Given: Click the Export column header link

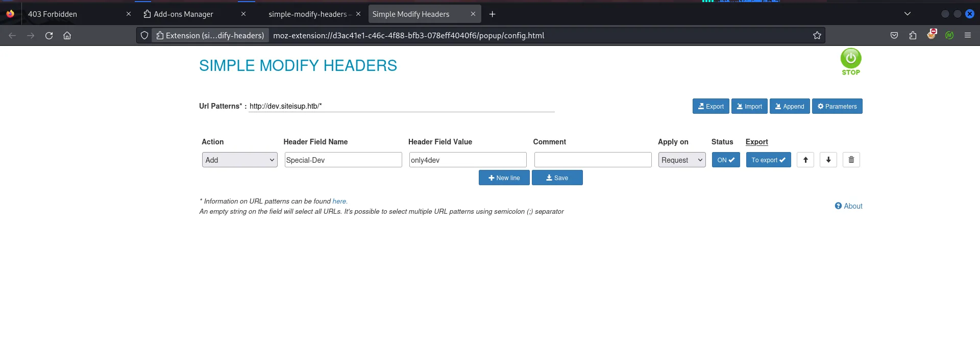Looking at the screenshot, I should (x=757, y=142).
